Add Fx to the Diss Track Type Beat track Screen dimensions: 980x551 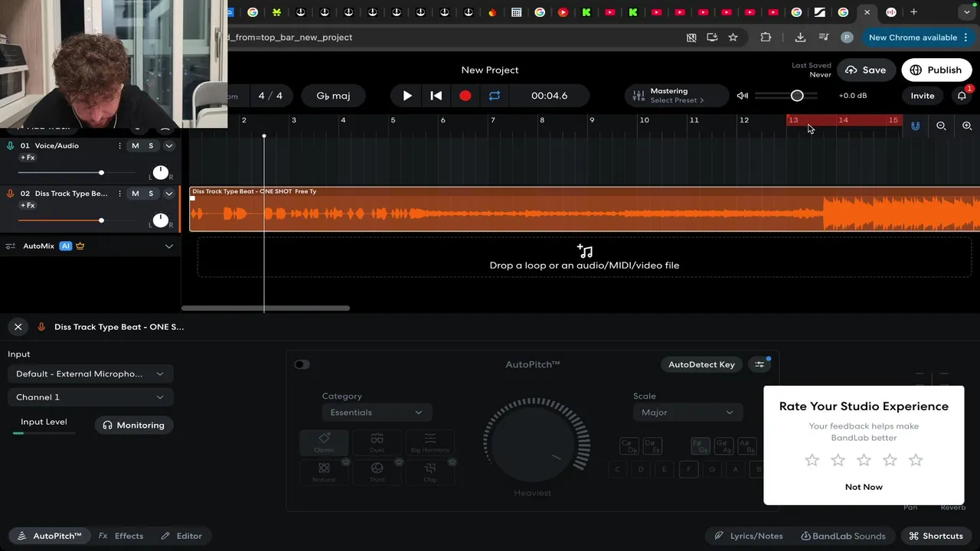click(27, 206)
